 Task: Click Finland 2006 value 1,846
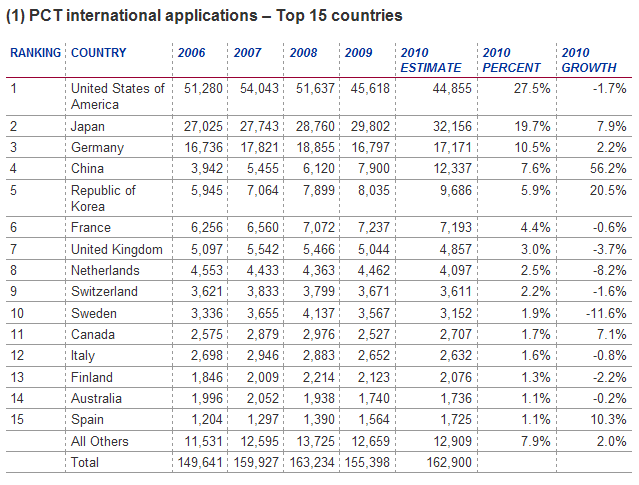(x=207, y=377)
